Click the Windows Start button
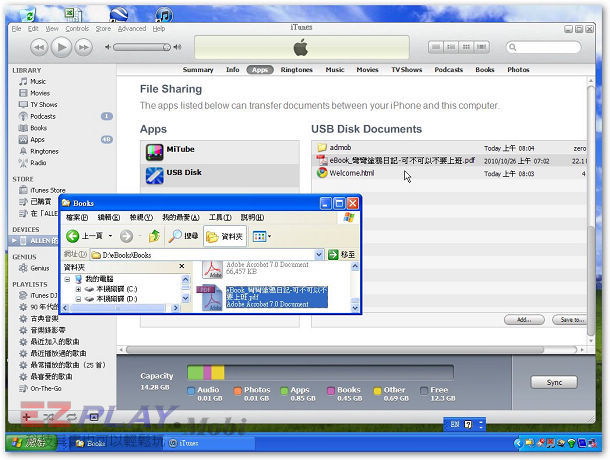 pyautogui.click(x=30, y=442)
